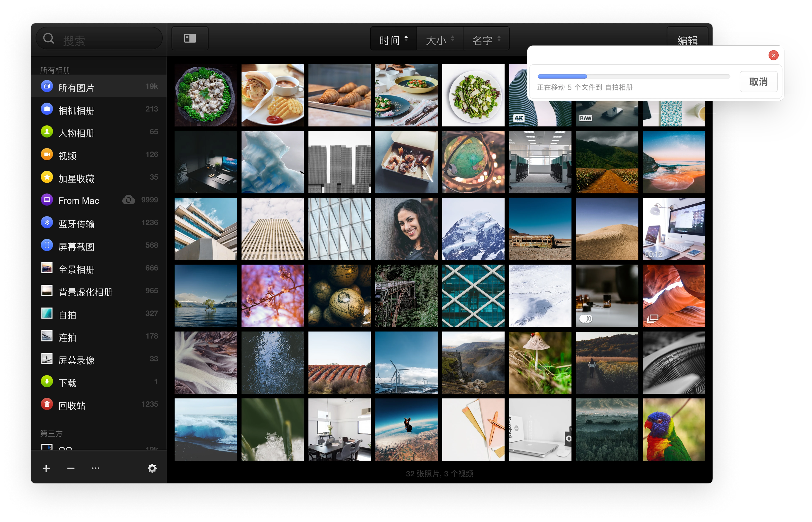Open settings gear icon in sidebar
This screenshot has width=812, height=522.
click(x=152, y=468)
